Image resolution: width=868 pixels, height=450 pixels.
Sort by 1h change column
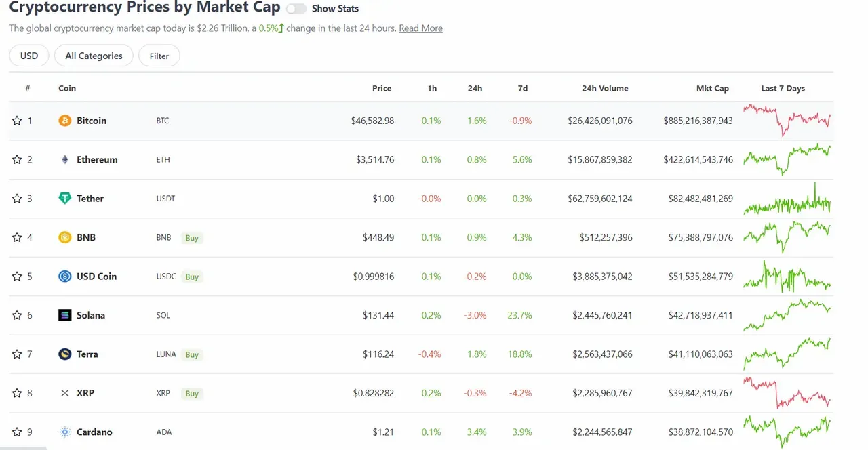pos(433,88)
